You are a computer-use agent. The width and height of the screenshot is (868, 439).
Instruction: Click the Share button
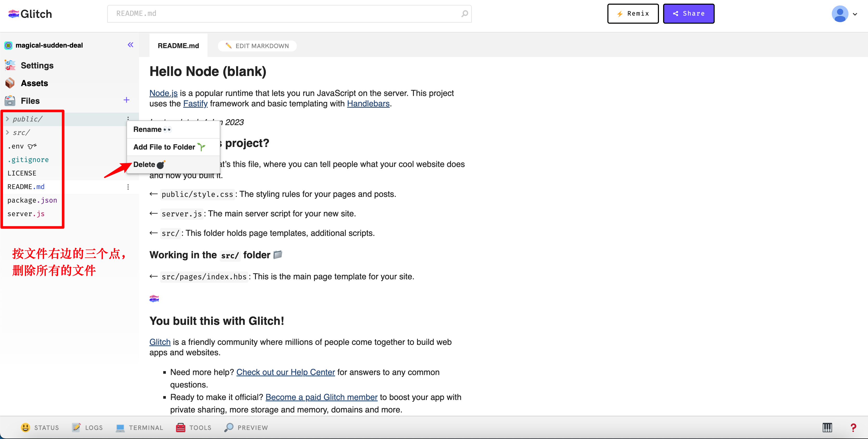click(x=688, y=14)
